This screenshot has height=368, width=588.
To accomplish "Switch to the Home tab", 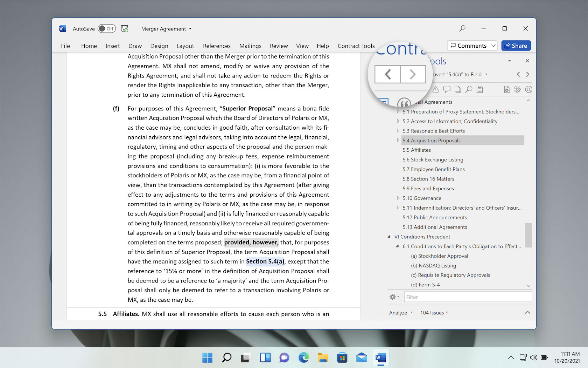I will coord(89,46).
